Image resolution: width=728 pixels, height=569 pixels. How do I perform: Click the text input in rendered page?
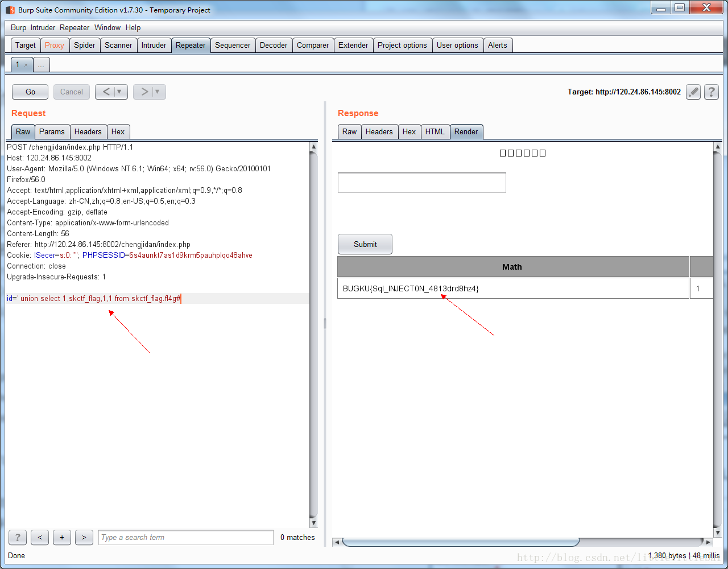coord(422,183)
